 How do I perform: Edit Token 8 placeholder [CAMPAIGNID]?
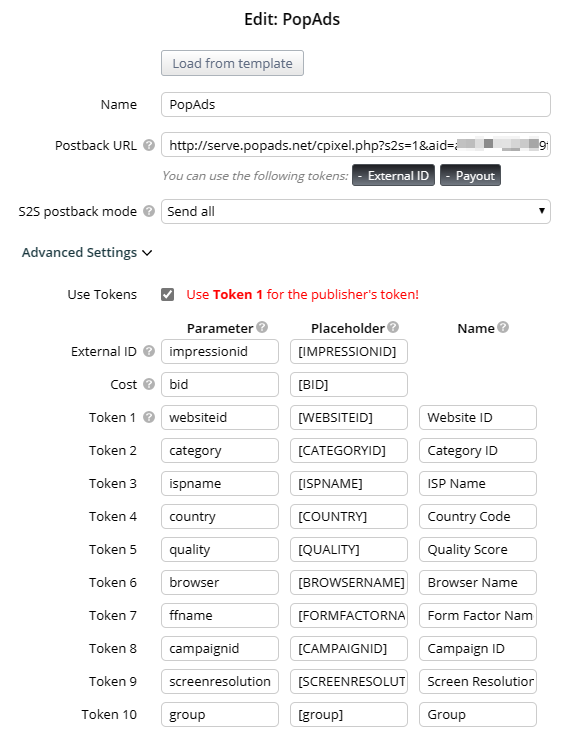tap(349, 648)
